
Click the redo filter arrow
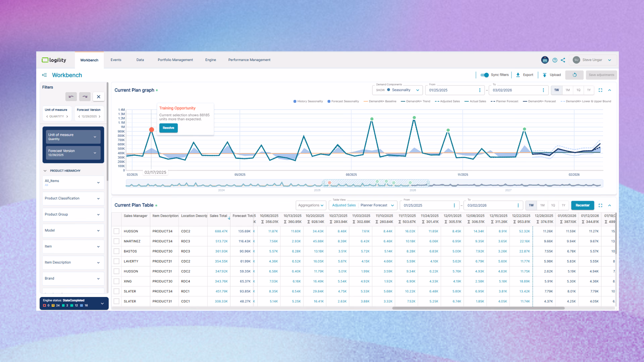tap(85, 97)
